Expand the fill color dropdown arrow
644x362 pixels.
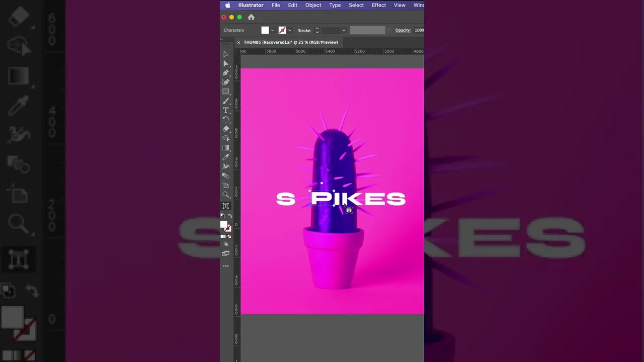[x=273, y=30]
